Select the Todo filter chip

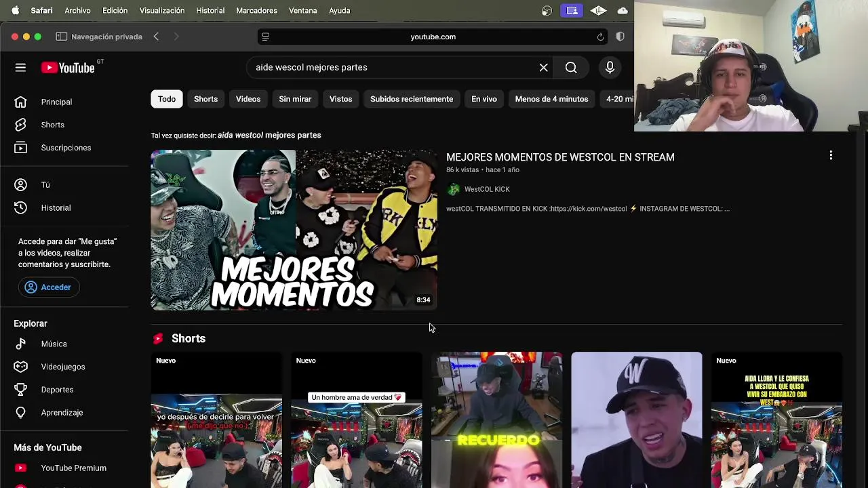coord(167,99)
